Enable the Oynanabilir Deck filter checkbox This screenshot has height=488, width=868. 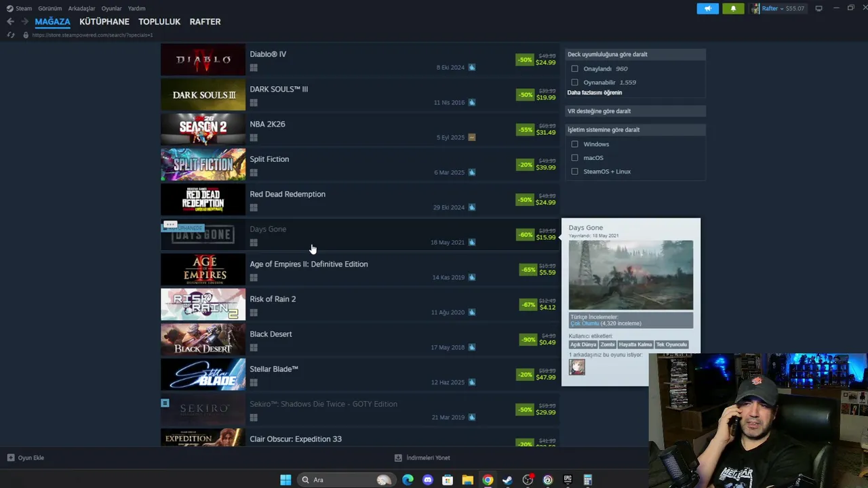(x=574, y=82)
